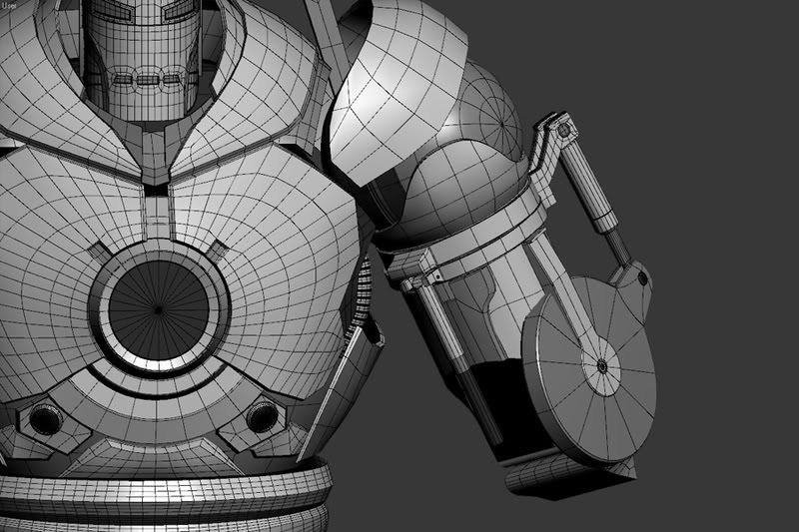The height and width of the screenshot is (532, 799).
Task: Click the lower-right round chest bolt
Action: (262, 417)
